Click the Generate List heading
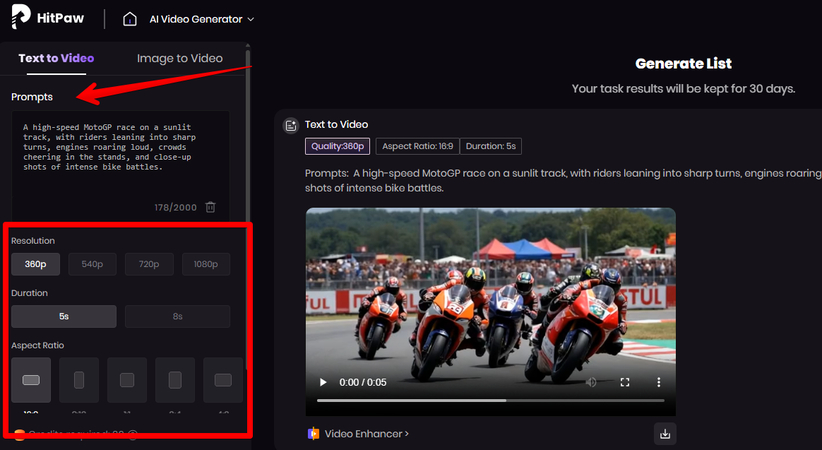This screenshot has height=450, width=822. [x=684, y=63]
